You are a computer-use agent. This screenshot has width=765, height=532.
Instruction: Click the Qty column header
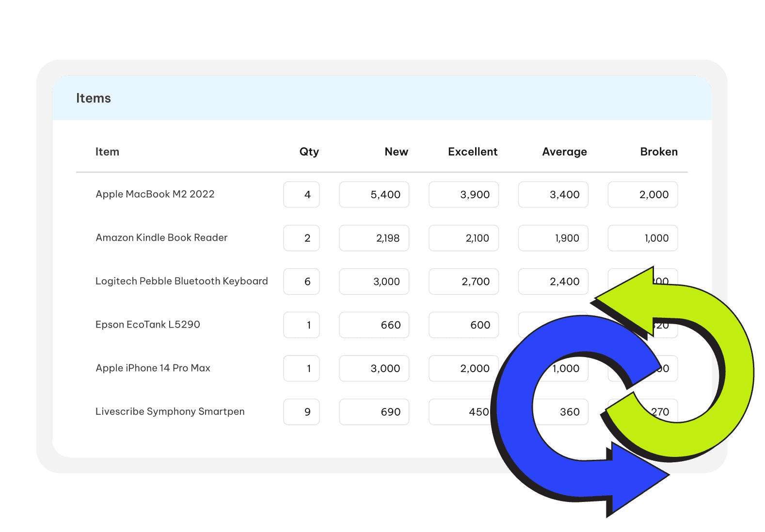coord(309,152)
